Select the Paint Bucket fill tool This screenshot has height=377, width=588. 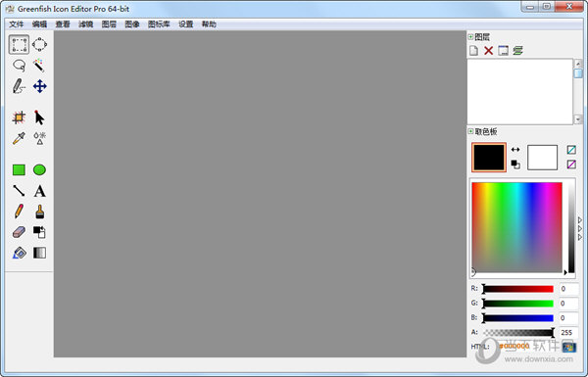click(x=19, y=253)
